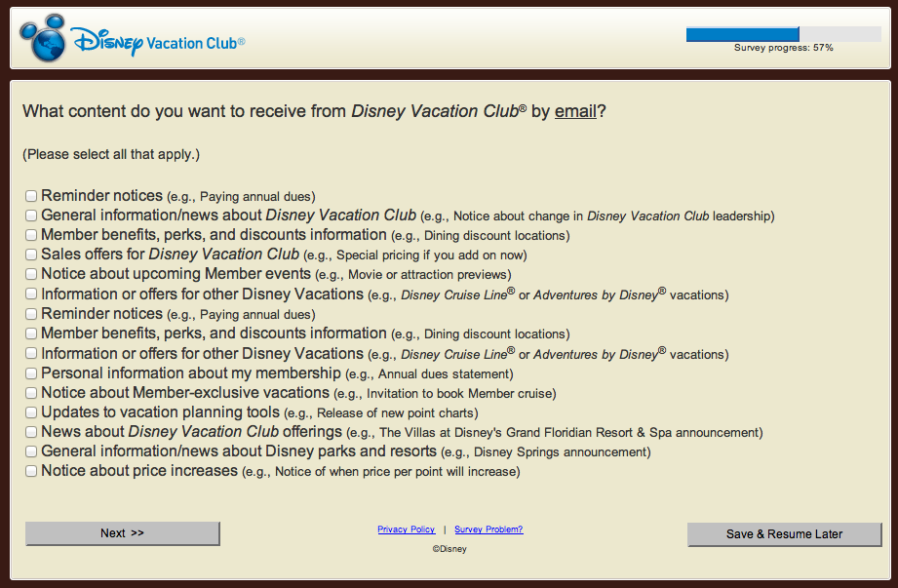Enable Personal information about my membership checkbox
The image size is (898, 588).
pyautogui.click(x=31, y=373)
